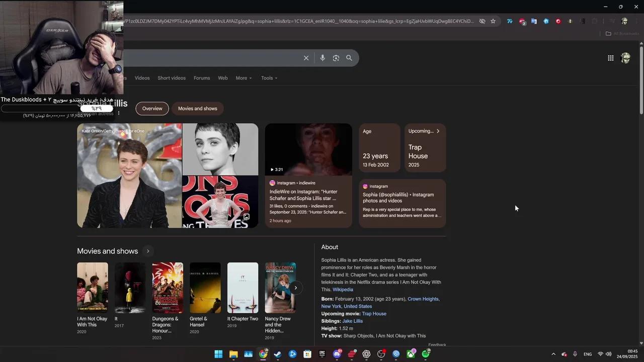Open the Google Translate extension icon
The width and height of the screenshot is (644, 362).
(x=534, y=21)
